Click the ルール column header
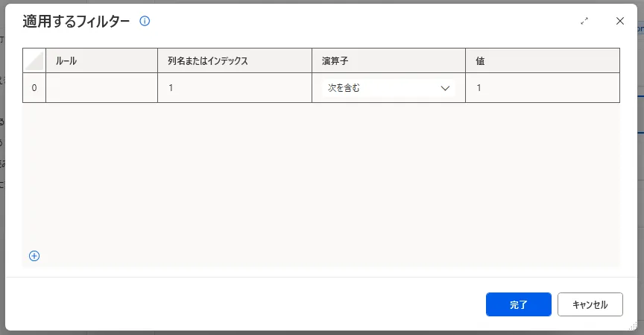This screenshot has width=644, height=335. click(x=101, y=60)
